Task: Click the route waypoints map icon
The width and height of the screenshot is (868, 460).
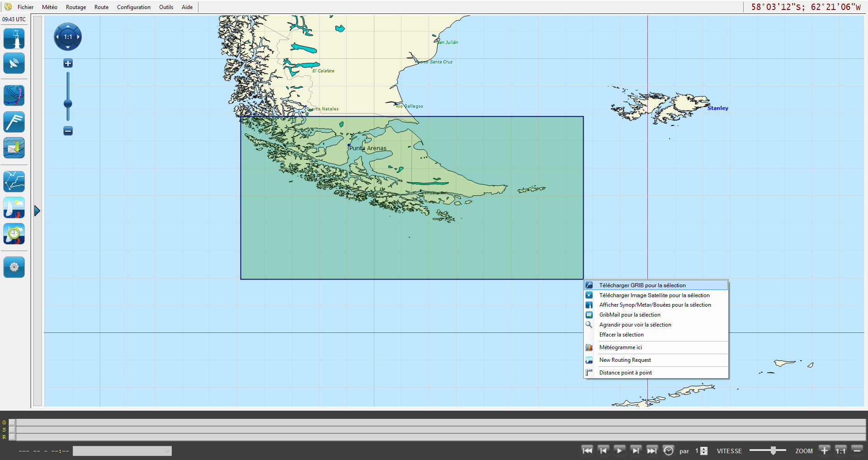Action: [14, 181]
